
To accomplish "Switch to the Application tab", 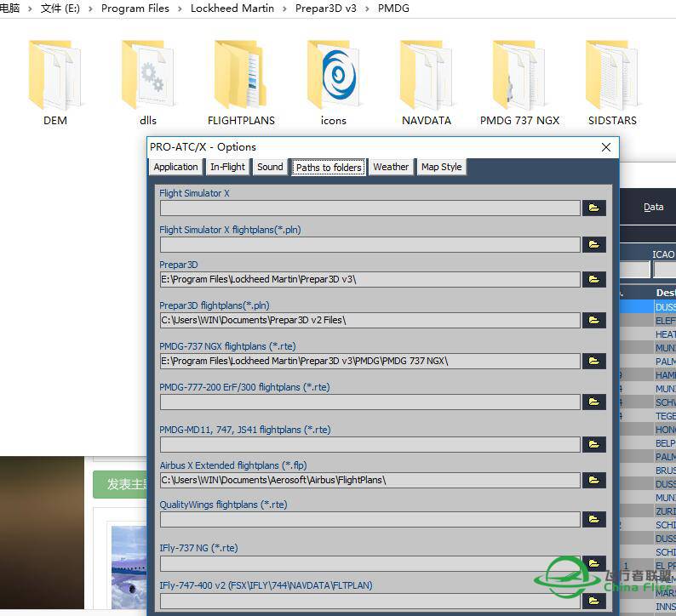I will [x=175, y=167].
